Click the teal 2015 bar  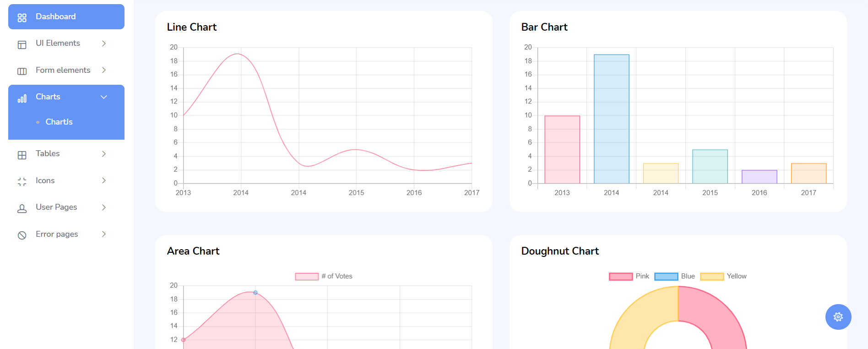click(x=710, y=167)
